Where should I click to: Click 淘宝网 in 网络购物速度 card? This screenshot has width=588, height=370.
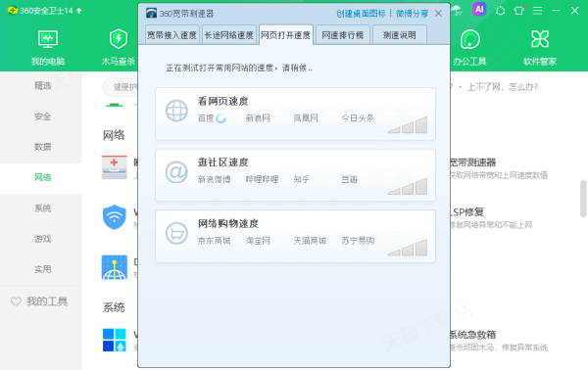coord(258,241)
